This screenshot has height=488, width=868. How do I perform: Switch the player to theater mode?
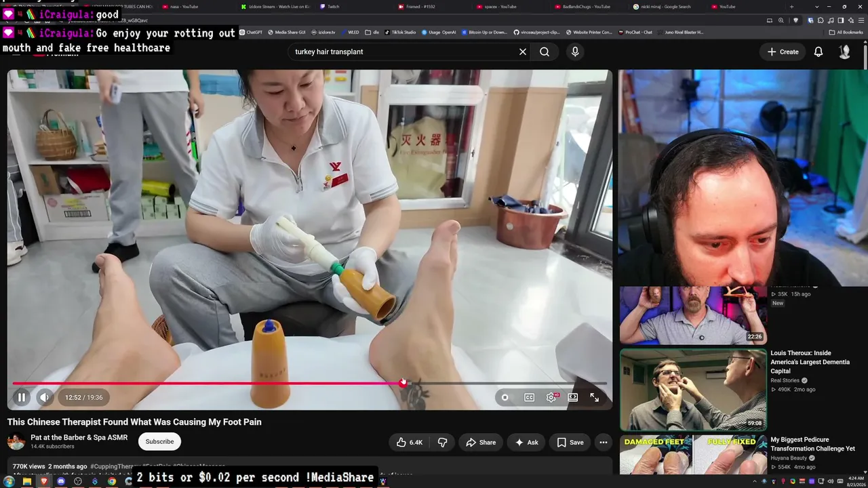point(573,397)
